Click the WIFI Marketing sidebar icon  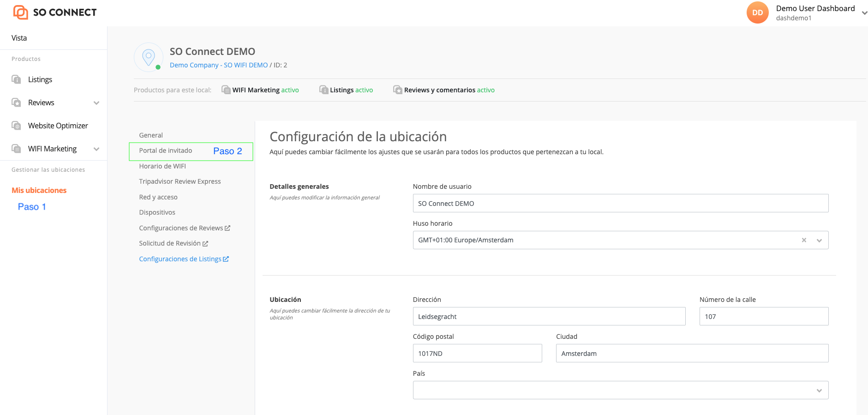click(16, 149)
